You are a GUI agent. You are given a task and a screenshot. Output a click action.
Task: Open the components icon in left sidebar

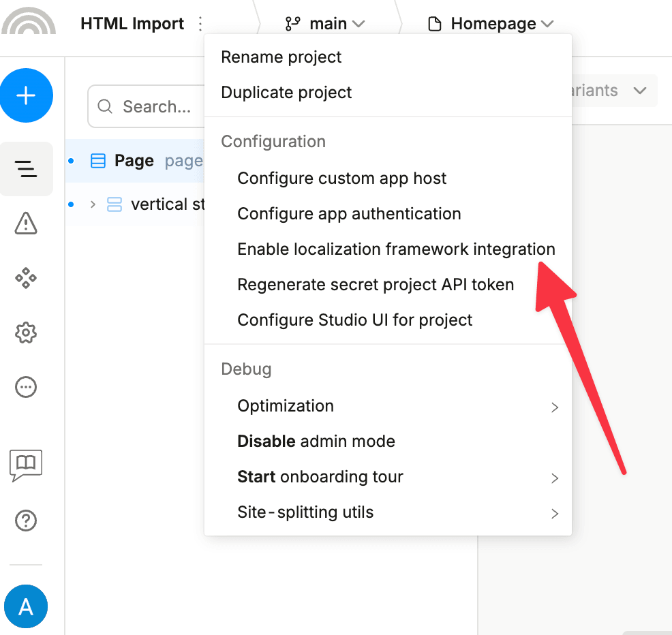(26, 278)
